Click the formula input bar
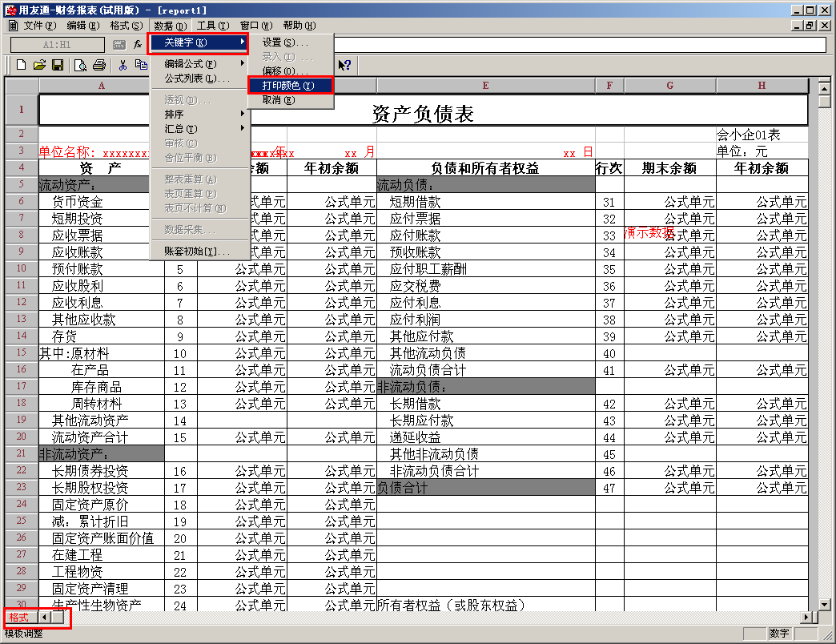This screenshot has height=644, width=836. tap(580, 45)
